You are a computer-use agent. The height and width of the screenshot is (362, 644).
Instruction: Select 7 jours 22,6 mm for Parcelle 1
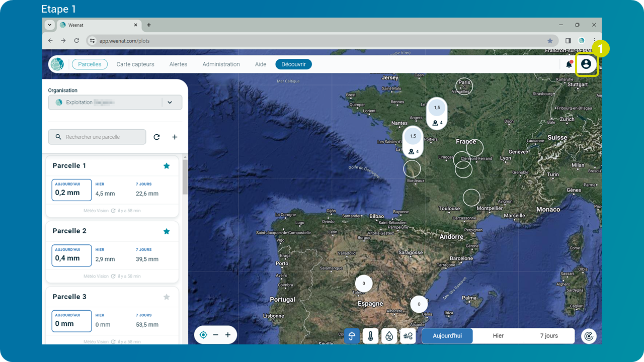coord(147,190)
